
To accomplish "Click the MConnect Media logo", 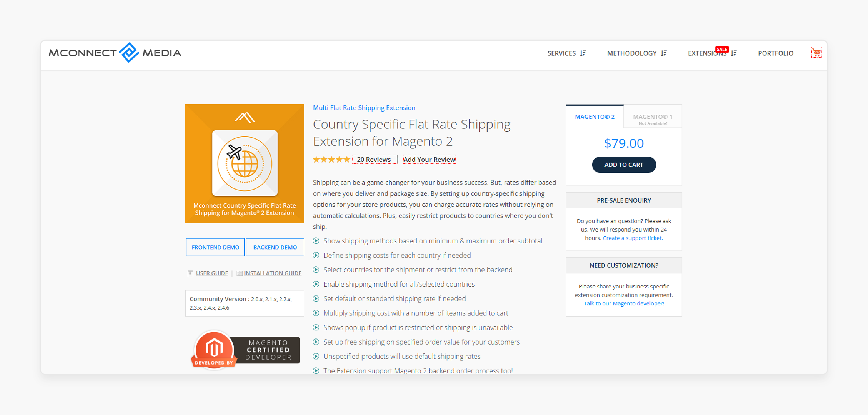I will tap(115, 53).
